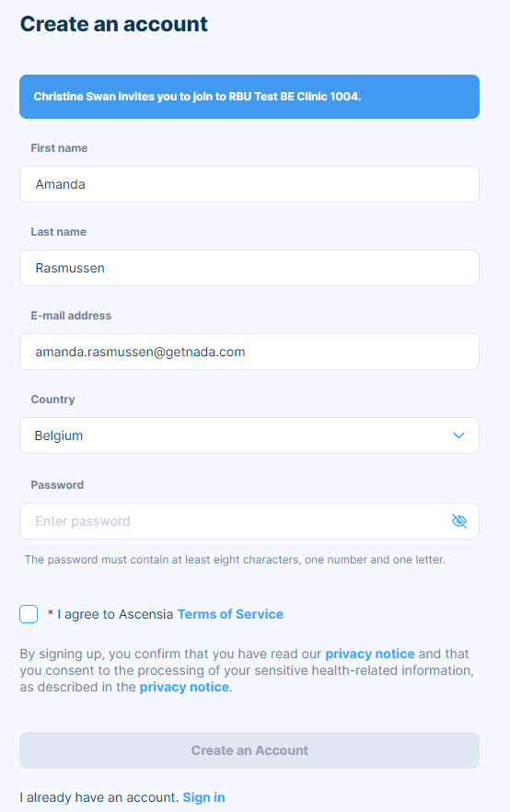This screenshot has height=812, width=510.
Task: Click the First name field containing Amanda
Action: (x=249, y=184)
